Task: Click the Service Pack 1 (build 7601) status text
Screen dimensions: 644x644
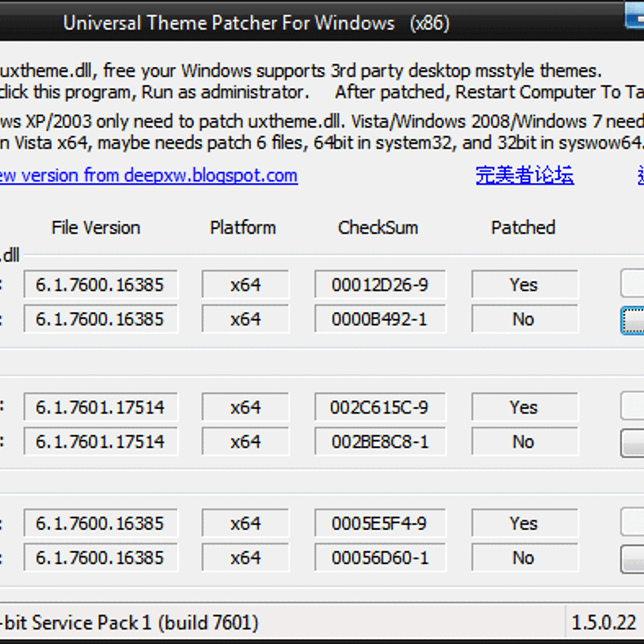Action: [x=129, y=623]
